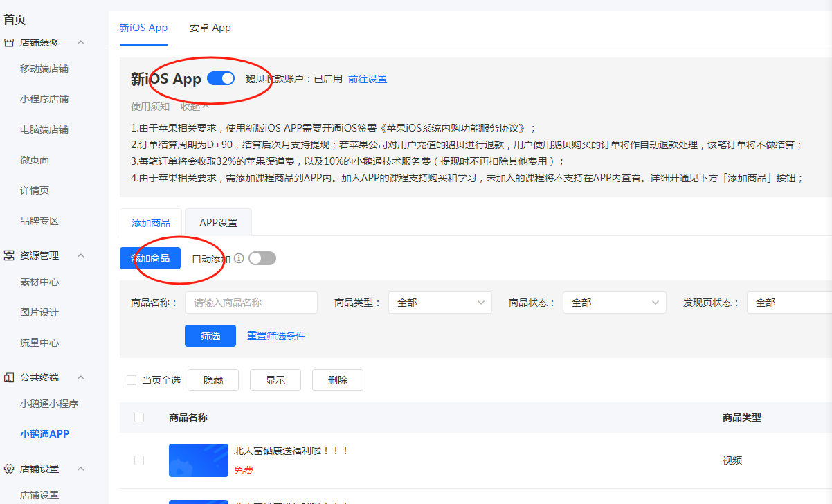The image size is (832, 504).
Task: Click the 商品名称 column header
Action: tap(188, 417)
